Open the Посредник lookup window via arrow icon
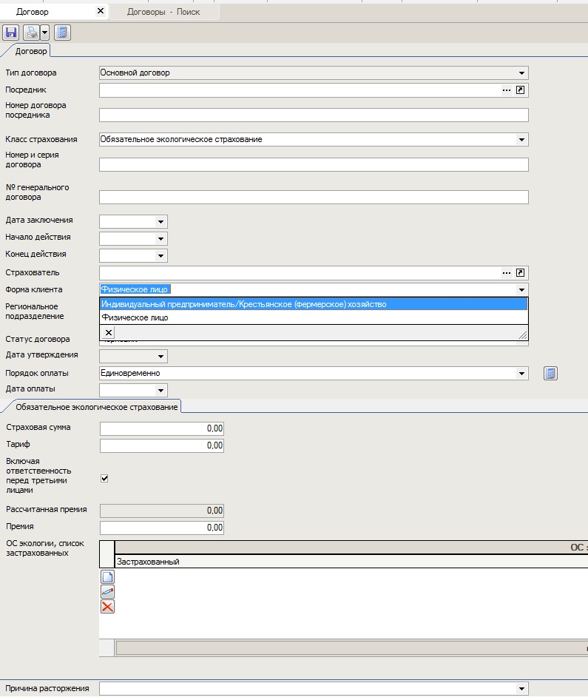 (x=521, y=90)
